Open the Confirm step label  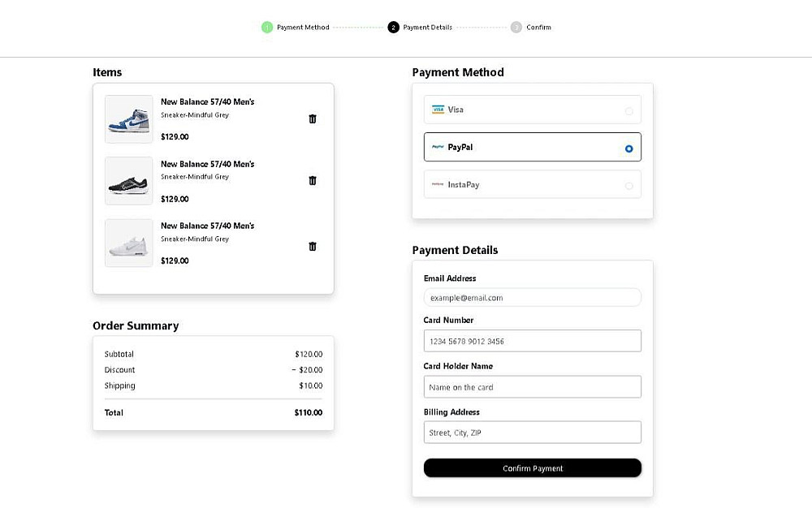click(x=538, y=28)
